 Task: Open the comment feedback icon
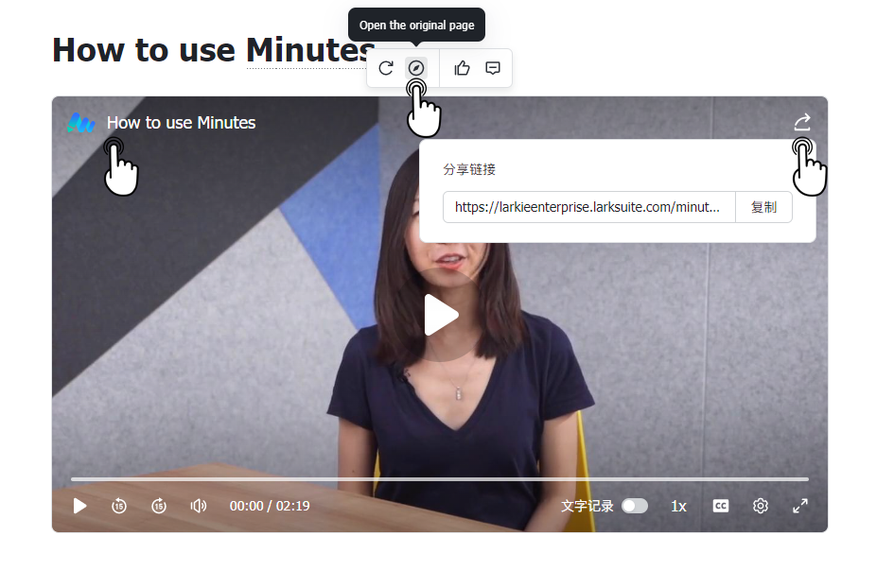(492, 68)
